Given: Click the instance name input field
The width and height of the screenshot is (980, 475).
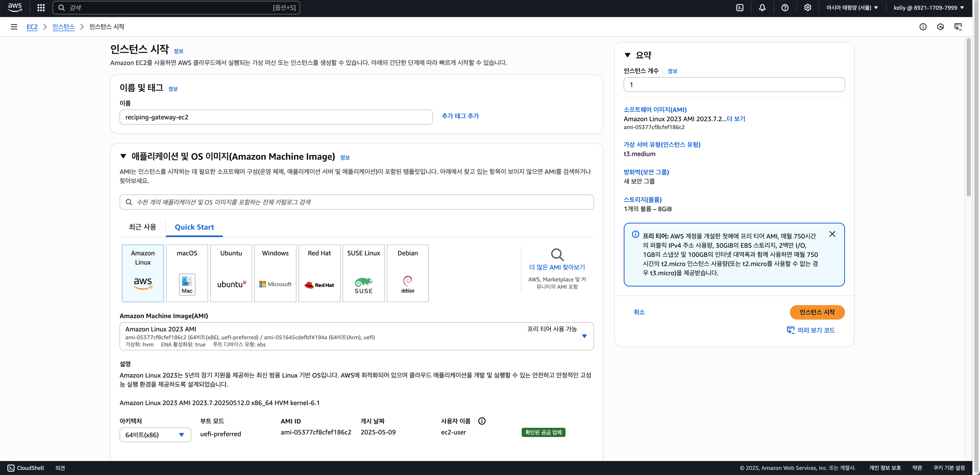Looking at the screenshot, I should click(x=276, y=117).
